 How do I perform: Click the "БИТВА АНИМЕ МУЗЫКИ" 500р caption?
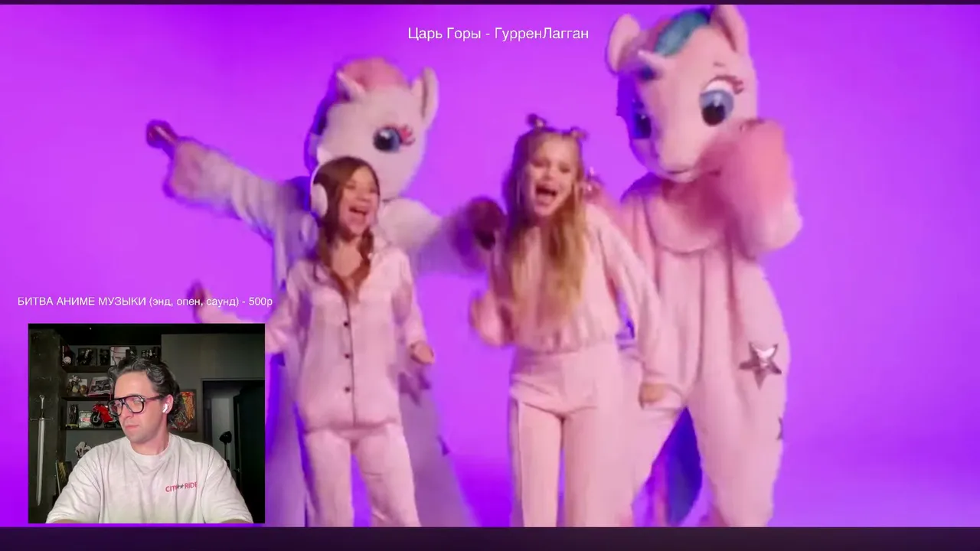(145, 302)
